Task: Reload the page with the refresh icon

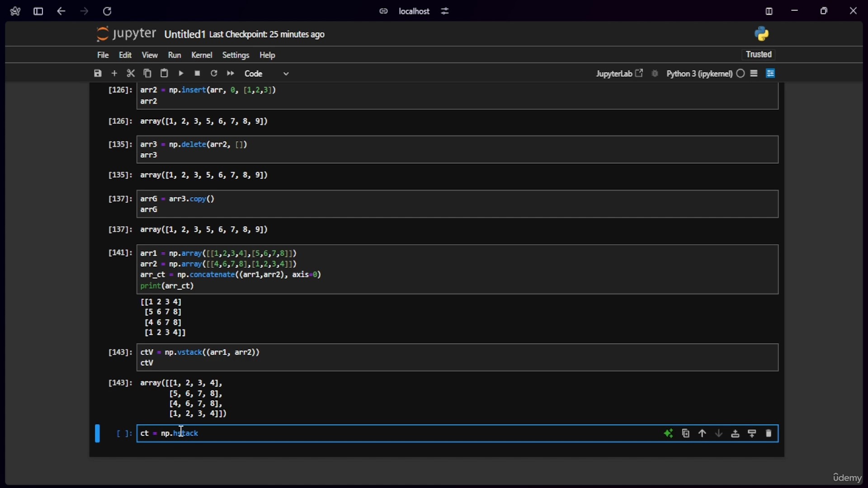Action: click(108, 11)
